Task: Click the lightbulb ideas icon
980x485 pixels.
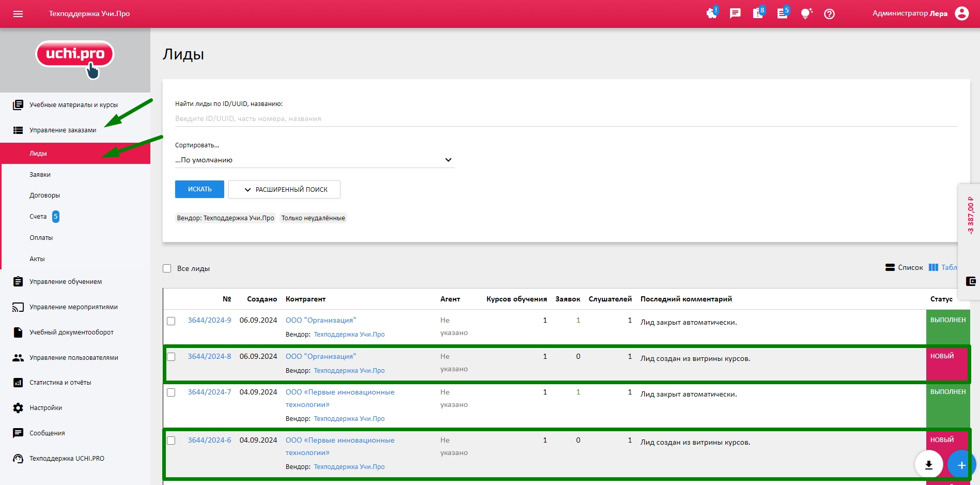Action: (x=806, y=13)
